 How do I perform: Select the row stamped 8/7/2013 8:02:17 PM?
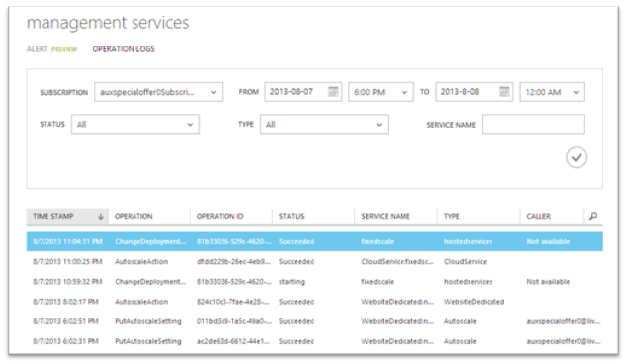[314, 302]
